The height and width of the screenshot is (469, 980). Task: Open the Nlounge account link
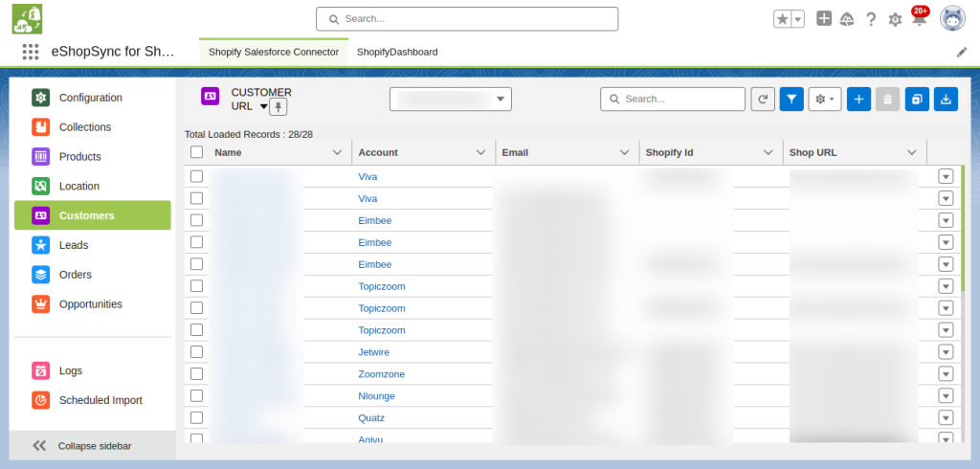376,396
